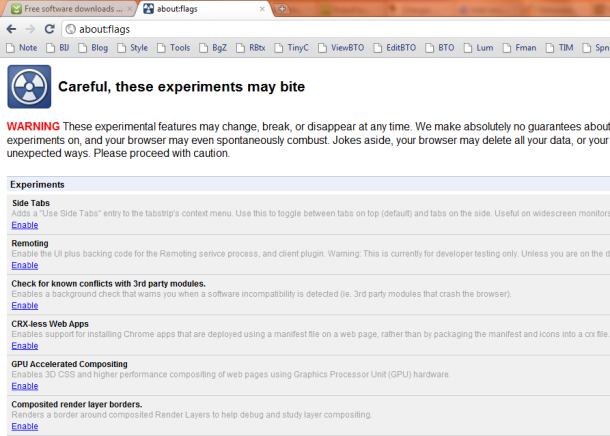Enable the Remoting experiment
The width and height of the screenshot is (610, 436).
25,265
